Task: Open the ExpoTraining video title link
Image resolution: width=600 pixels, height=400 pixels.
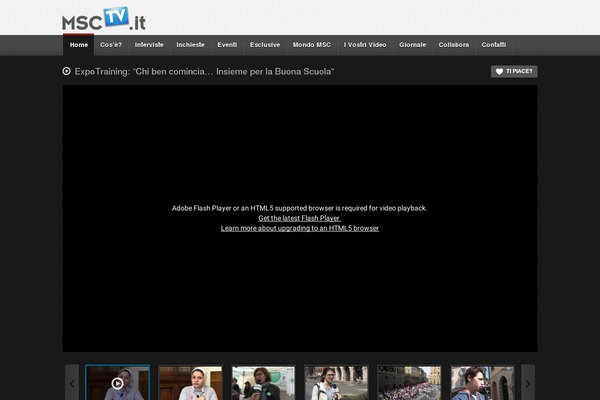Action: pyautogui.click(x=204, y=72)
